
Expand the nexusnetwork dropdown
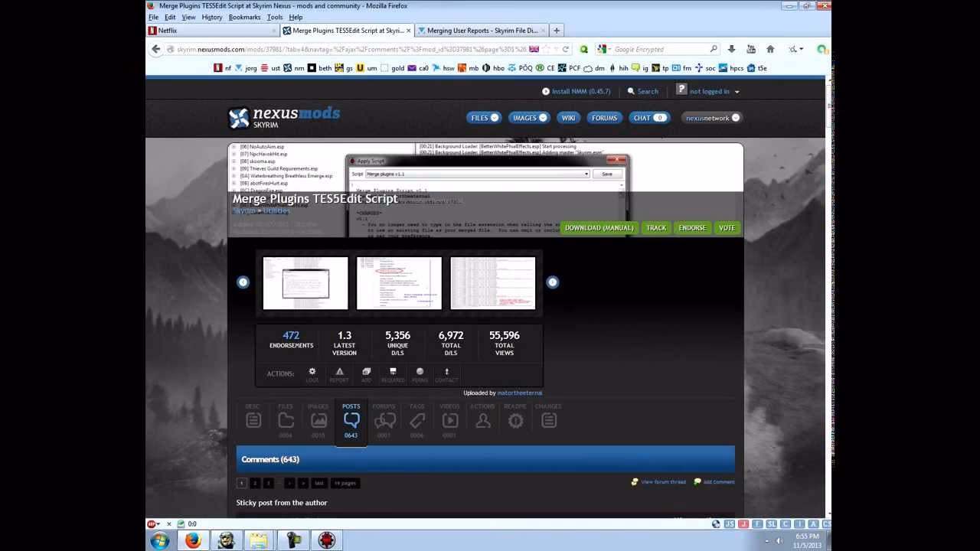(712, 118)
